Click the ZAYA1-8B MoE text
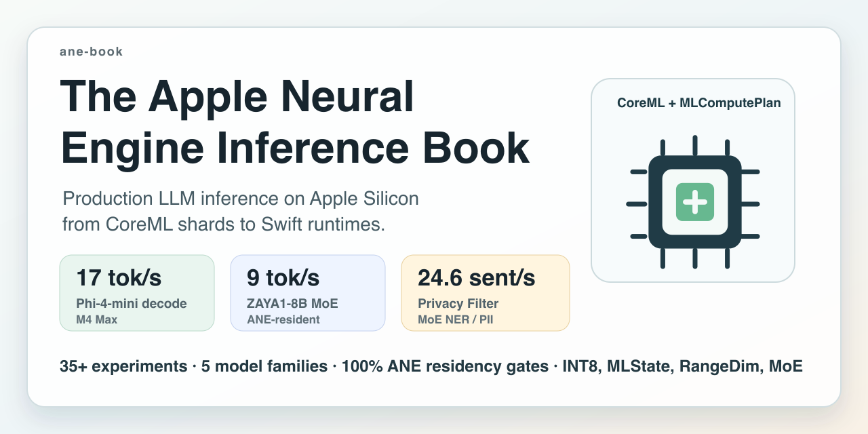868x434 pixels. point(292,303)
